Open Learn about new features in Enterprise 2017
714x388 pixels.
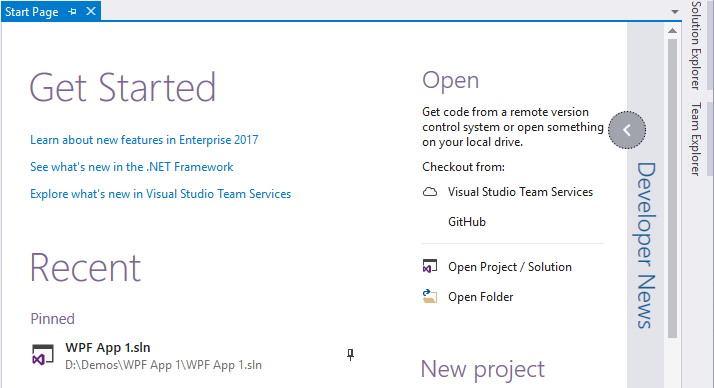(144, 140)
